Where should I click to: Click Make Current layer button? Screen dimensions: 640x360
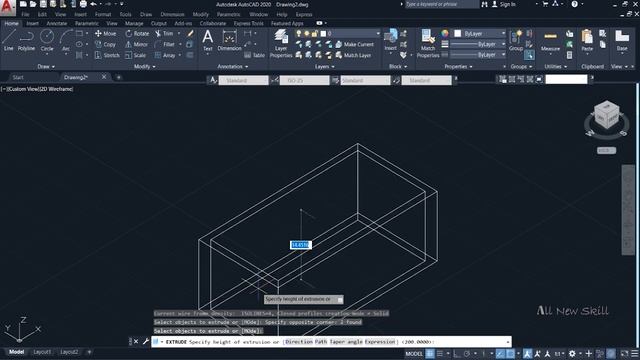[x=355, y=44]
